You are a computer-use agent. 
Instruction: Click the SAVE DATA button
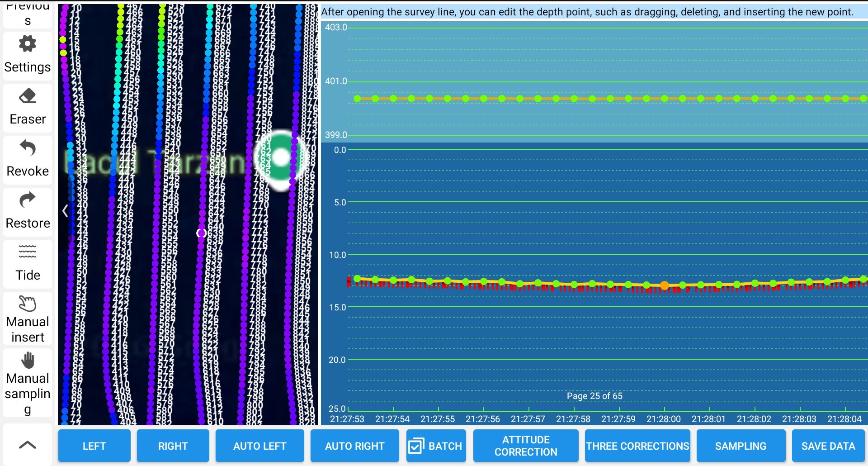coord(828,446)
